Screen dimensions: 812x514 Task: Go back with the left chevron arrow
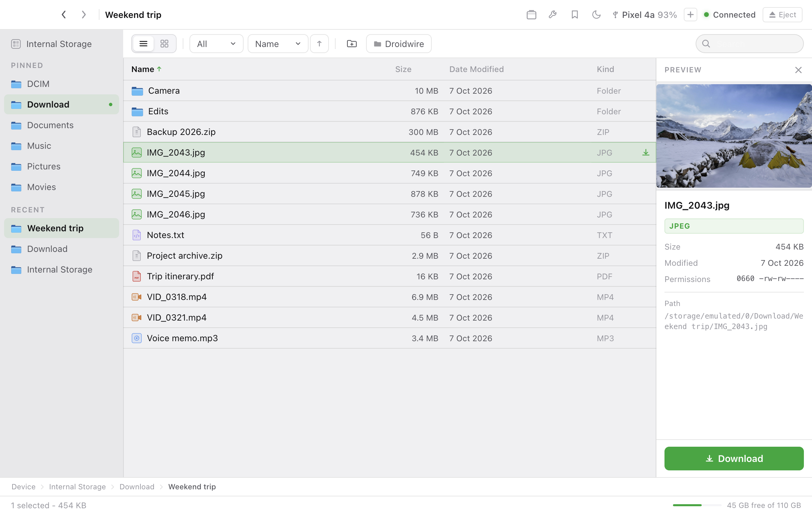pos(64,15)
